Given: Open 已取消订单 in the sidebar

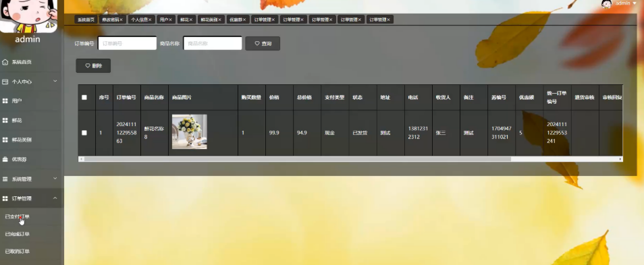Looking at the screenshot, I should point(18,252).
